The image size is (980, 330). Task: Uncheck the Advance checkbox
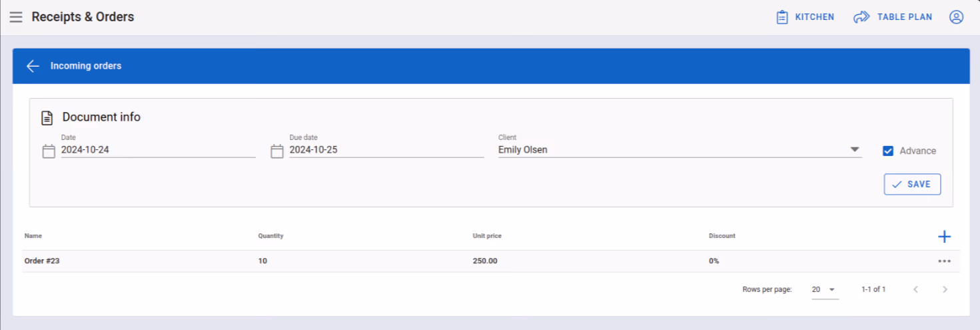[x=887, y=151]
